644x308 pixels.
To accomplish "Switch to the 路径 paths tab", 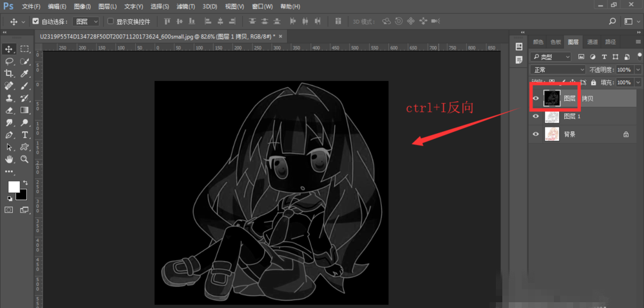I will (611, 41).
